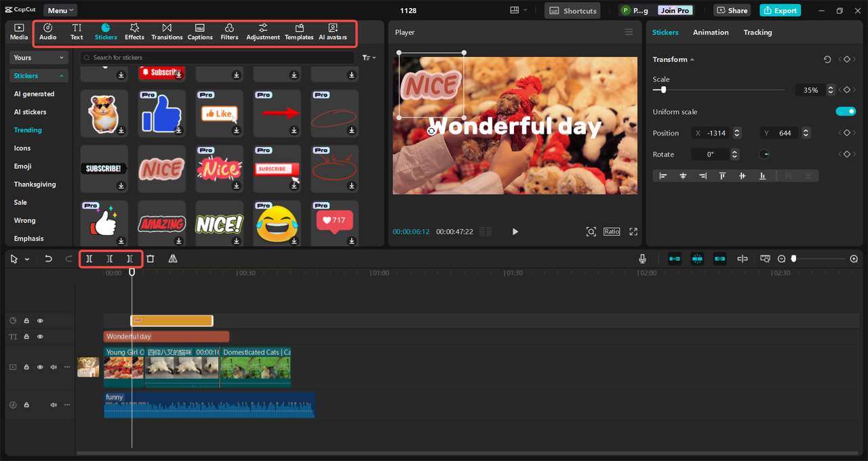
Task: Open the Tracking tab
Action: click(x=757, y=32)
